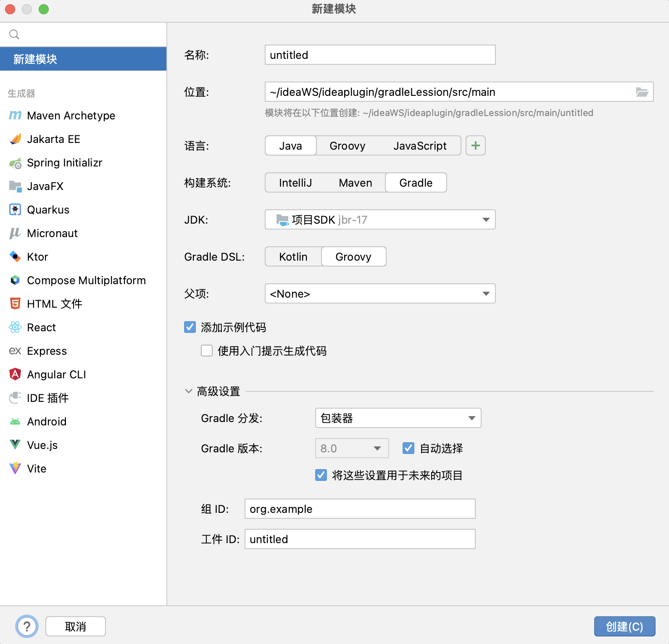Click the 工件 ID input field

point(360,539)
